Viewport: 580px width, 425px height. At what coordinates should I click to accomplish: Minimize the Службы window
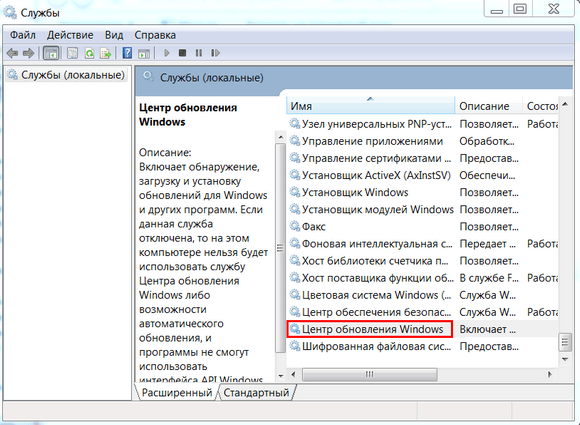coord(497,9)
